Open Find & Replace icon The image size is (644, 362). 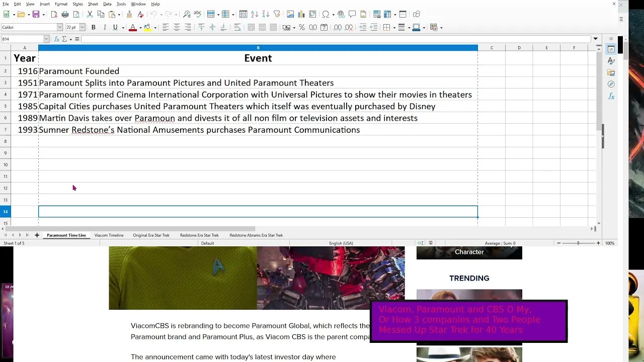tap(187, 14)
